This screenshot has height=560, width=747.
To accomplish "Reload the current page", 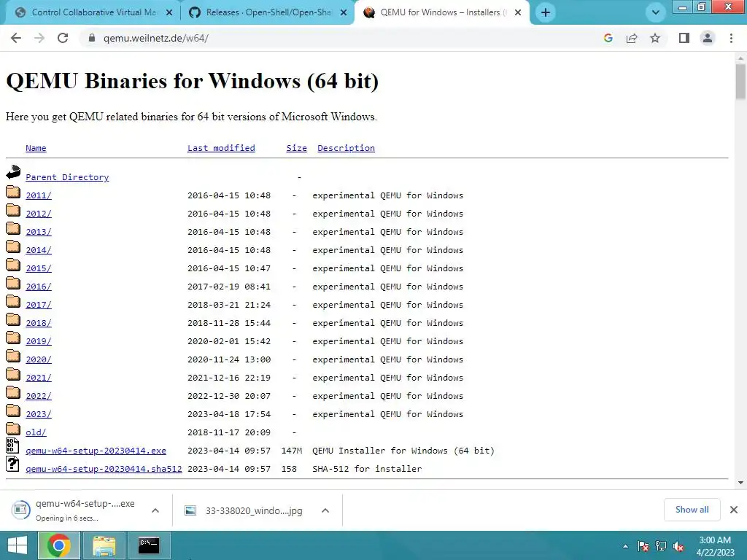I will 63,38.
